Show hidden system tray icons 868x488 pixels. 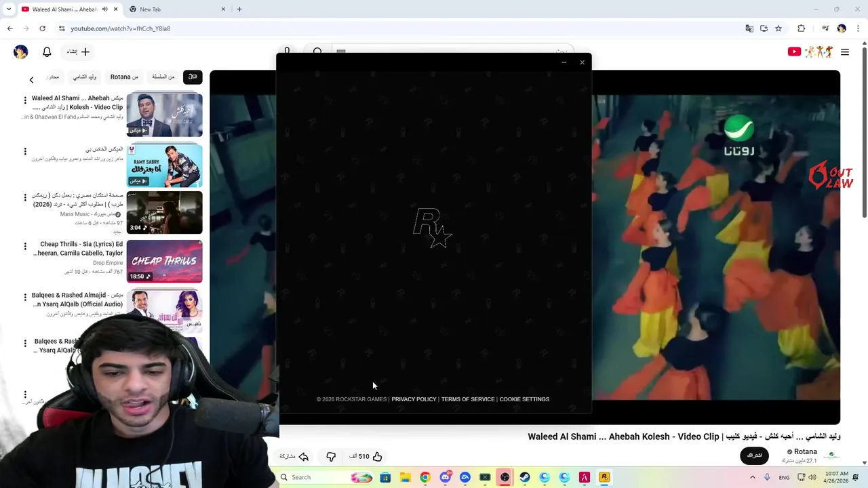(x=752, y=477)
